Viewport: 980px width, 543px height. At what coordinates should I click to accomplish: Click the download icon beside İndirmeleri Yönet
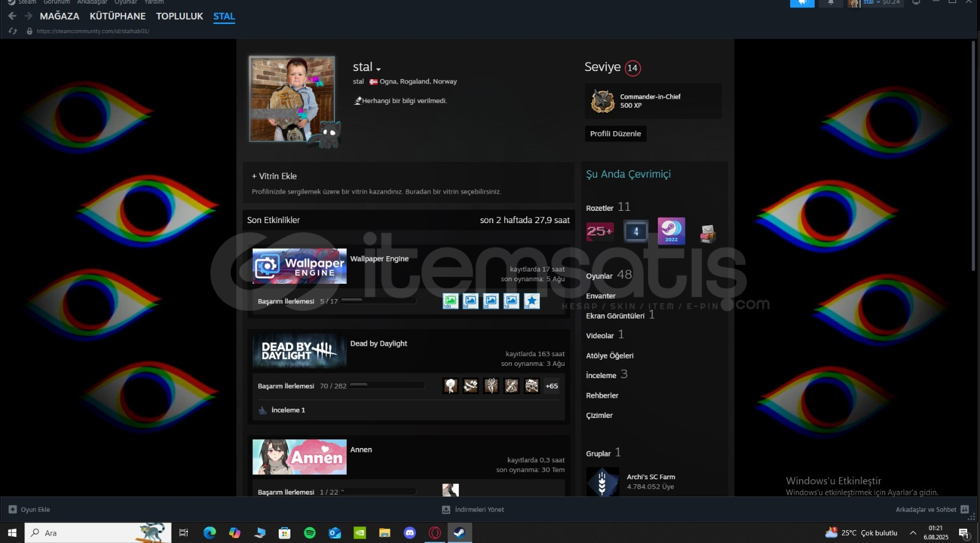pos(446,509)
